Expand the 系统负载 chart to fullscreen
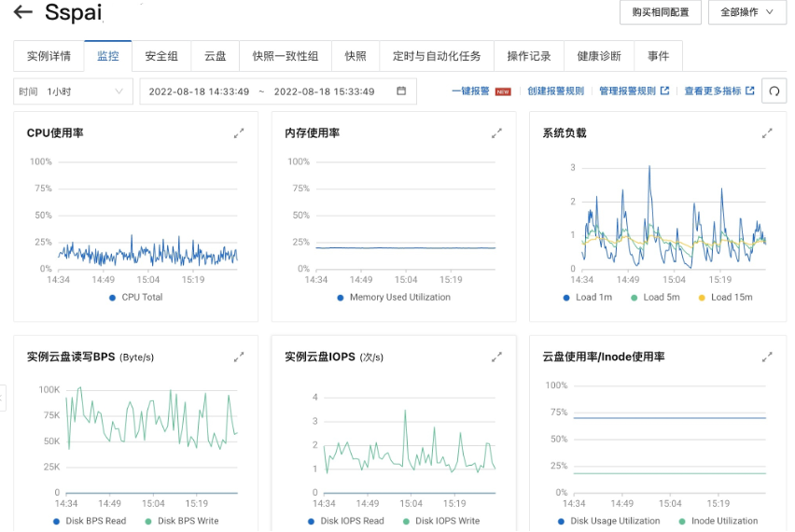Screen dimensions: 795x532 point(767,133)
